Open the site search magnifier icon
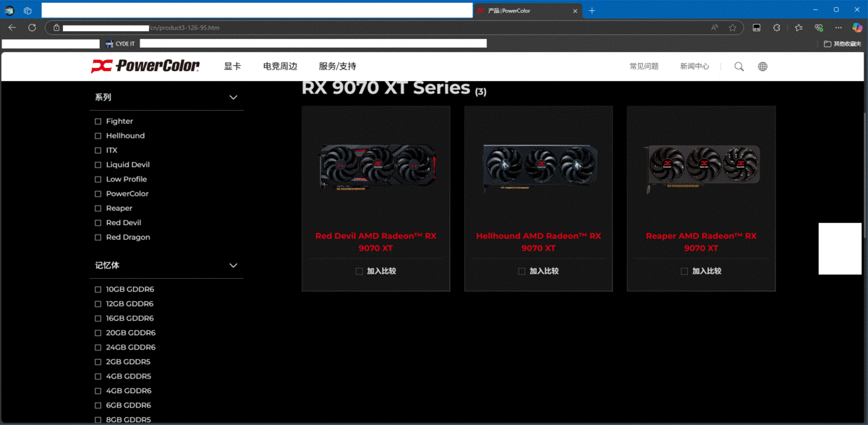868x425 pixels. click(739, 67)
